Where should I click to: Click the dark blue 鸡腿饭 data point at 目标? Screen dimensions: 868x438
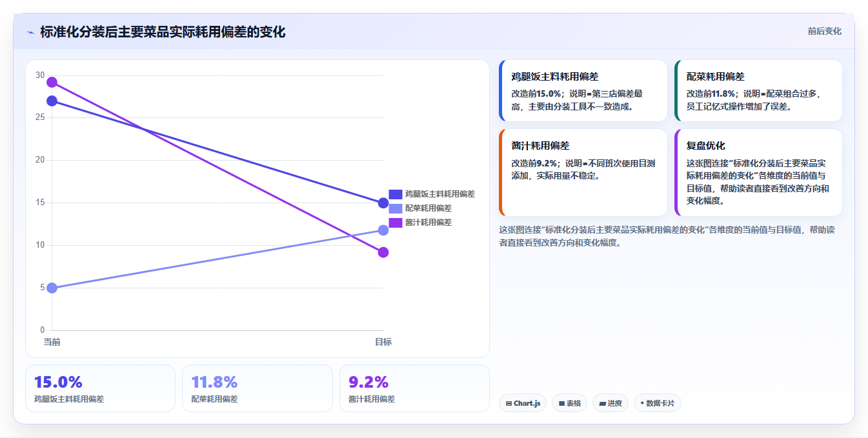[383, 203]
